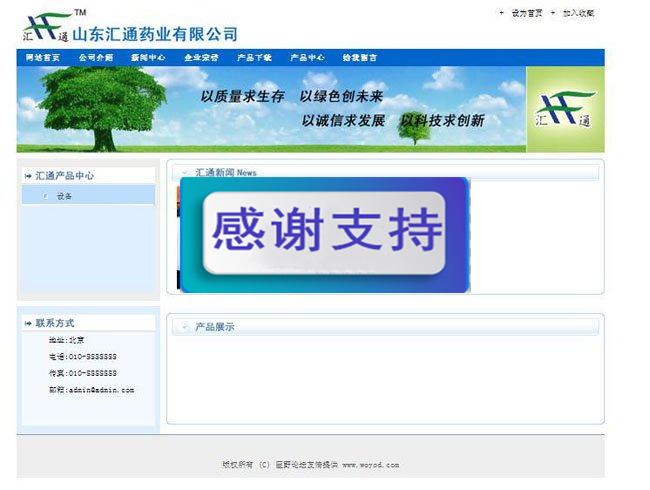
Task: Click the 以科技求创新 banner slogan
Action: coord(442,121)
